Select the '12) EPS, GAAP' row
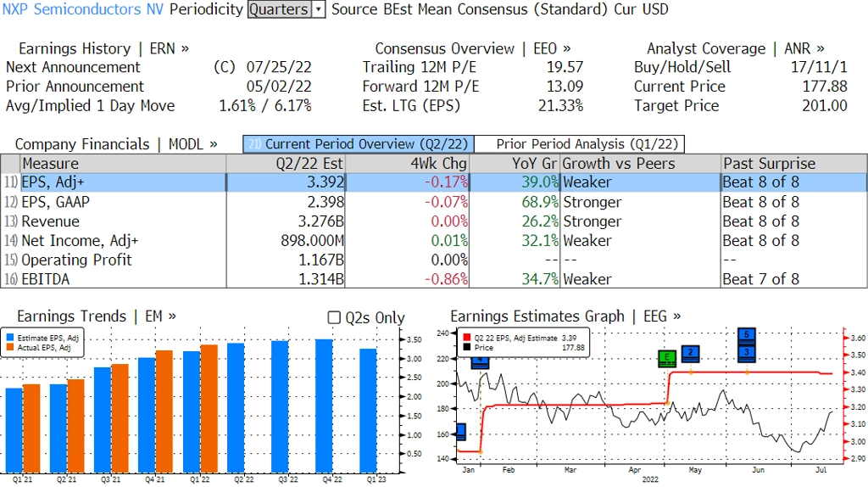 tap(434, 202)
